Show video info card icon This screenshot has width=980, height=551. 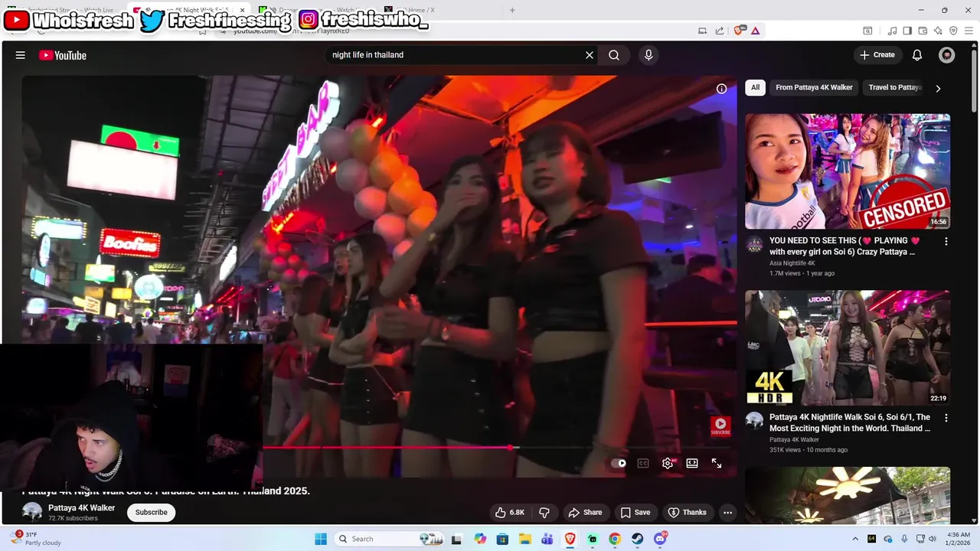coord(721,89)
